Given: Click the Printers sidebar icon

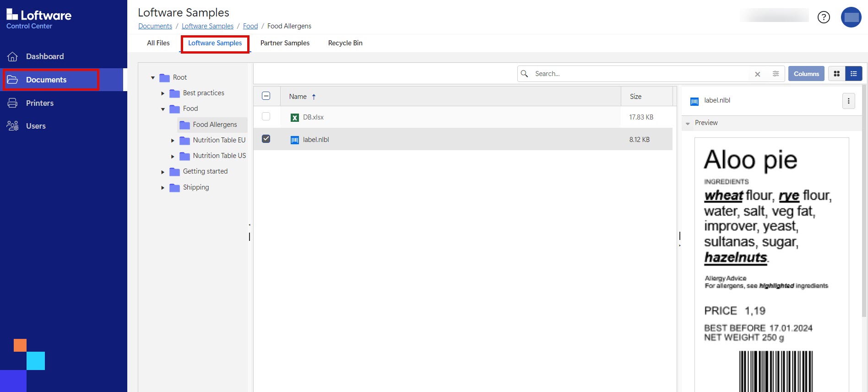Looking at the screenshot, I should (x=12, y=103).
